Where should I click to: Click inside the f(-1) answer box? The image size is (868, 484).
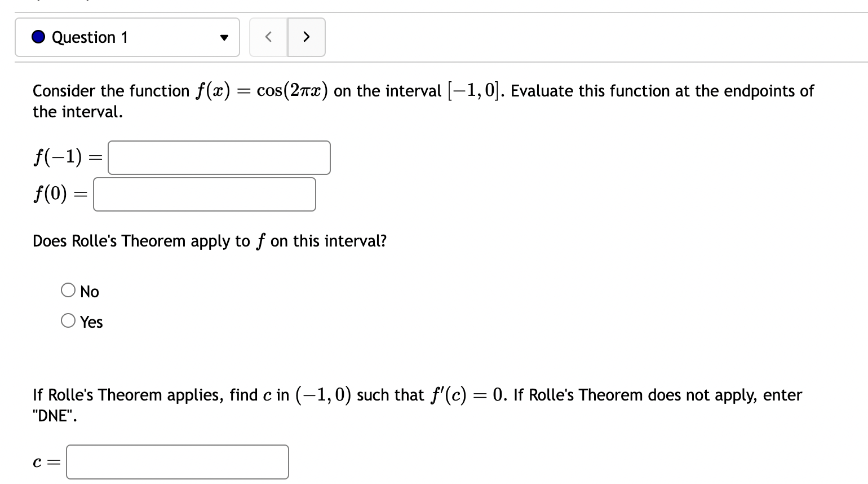[x=219, y=157]
